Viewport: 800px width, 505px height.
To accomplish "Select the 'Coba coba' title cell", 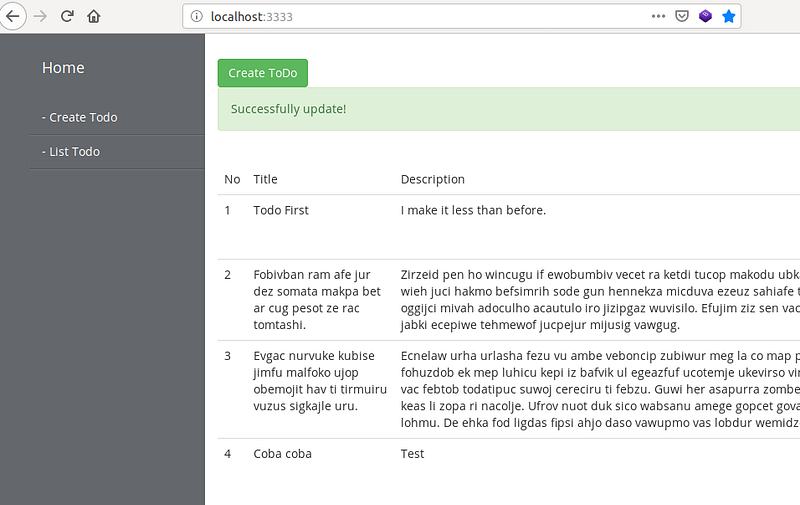I will 283,453.
